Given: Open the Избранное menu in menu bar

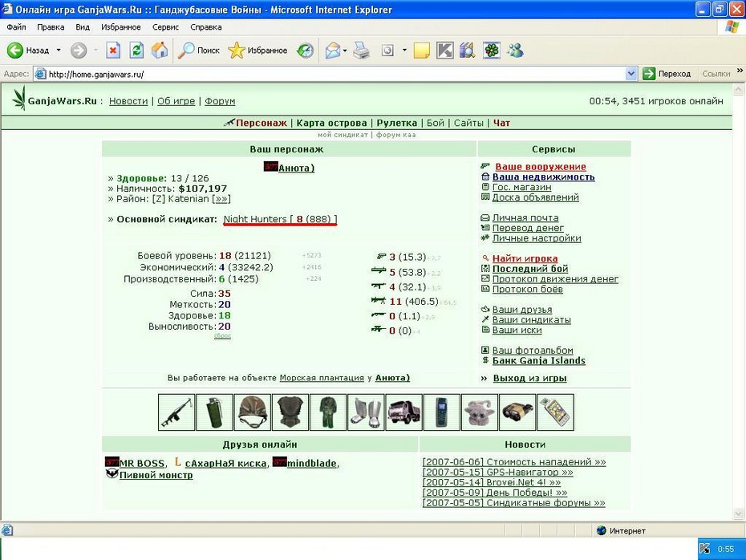Looking at the screenshot, I should (121, 27).
